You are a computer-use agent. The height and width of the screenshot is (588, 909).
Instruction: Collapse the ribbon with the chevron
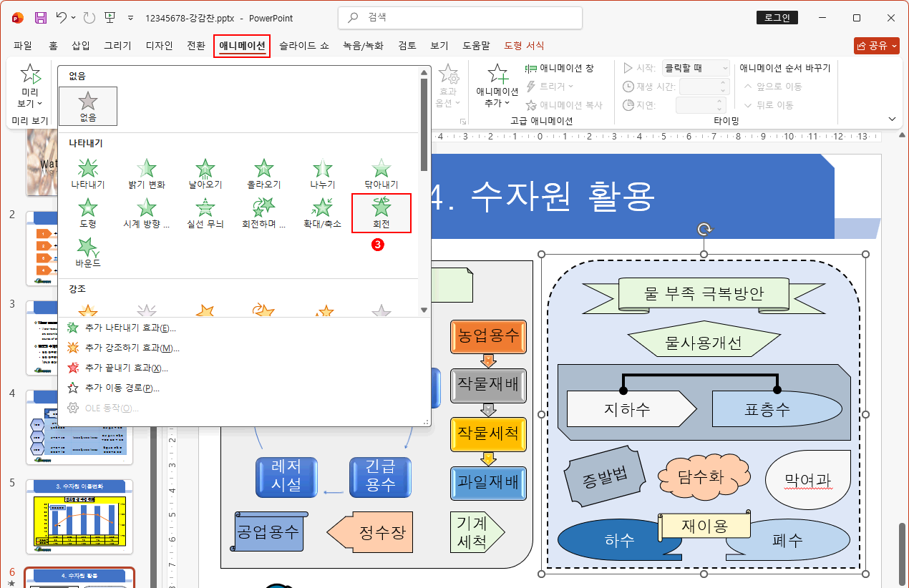[892, 119]
